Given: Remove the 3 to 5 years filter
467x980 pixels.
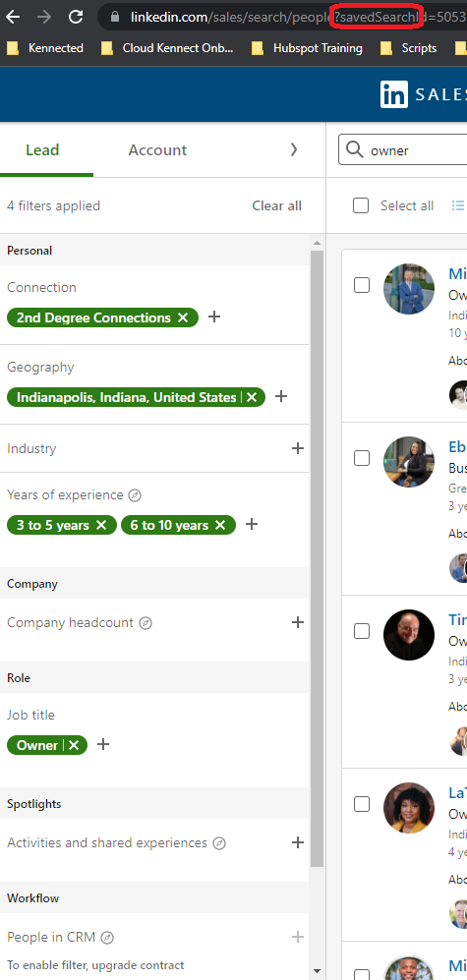Looking at the screenshot, I should [101, 525].
